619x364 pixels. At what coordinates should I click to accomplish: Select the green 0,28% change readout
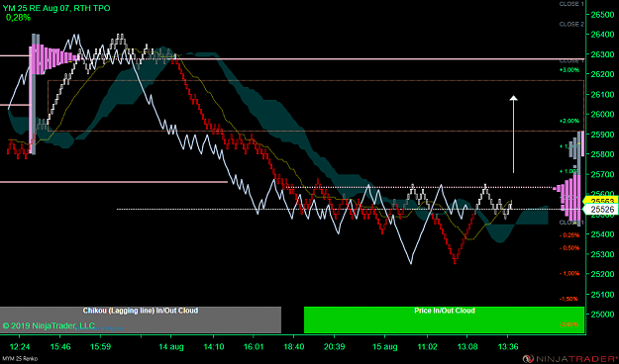[18, 18]
